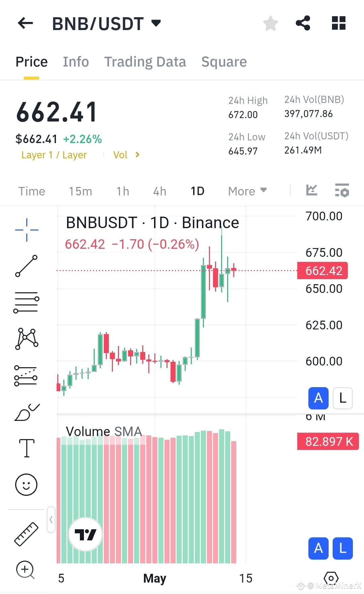Click the 24h Vol(USDT) value 261.49M
364x594 pixels.
(303, 150)
